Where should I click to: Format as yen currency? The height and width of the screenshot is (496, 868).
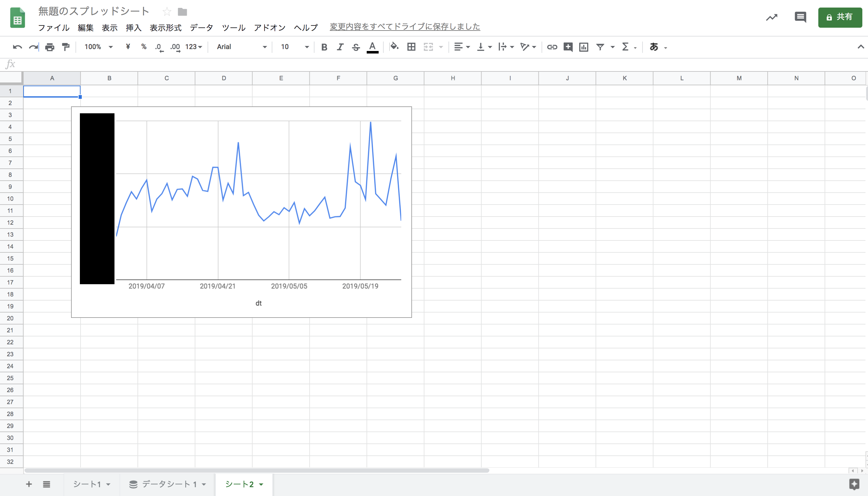coord(128,47)
